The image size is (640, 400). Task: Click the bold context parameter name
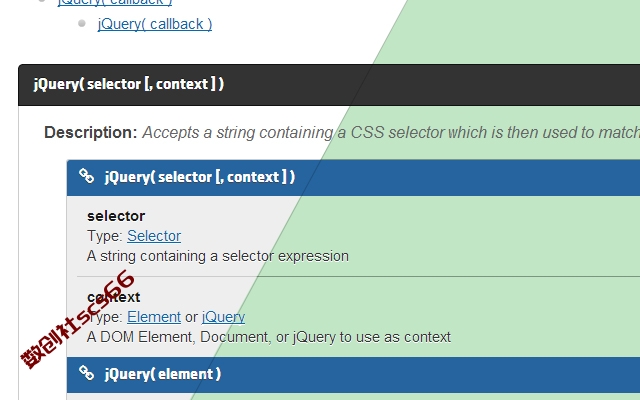click(113, 297)
